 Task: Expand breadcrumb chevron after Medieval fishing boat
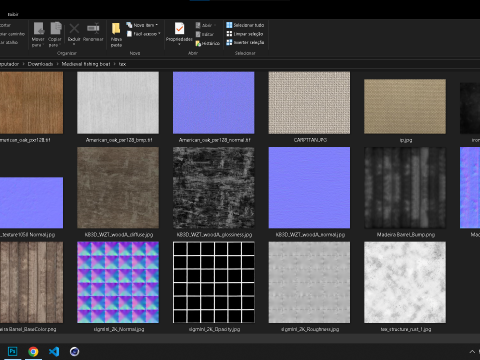pyautogui.click(x=114, y=64)
